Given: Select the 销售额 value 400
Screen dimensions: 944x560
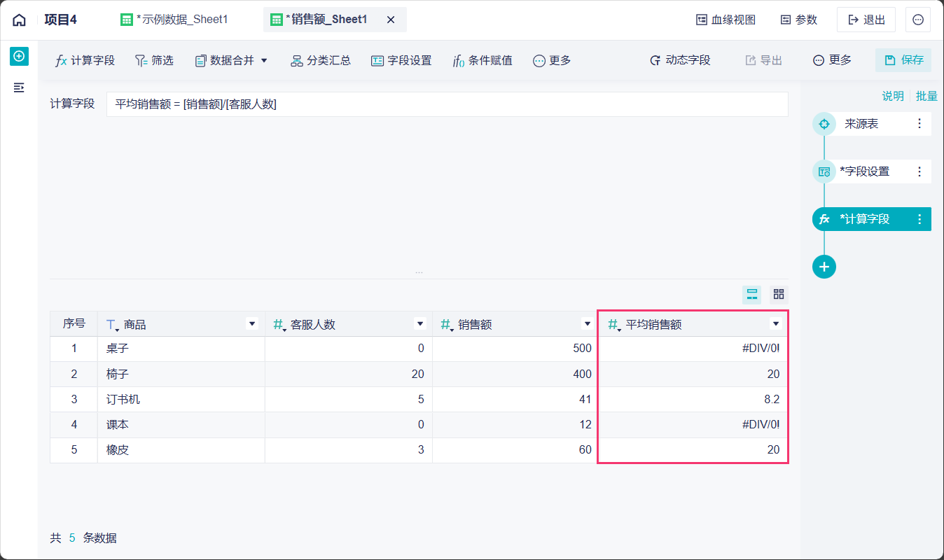Looking at the screenshot, I should (515, 374).
